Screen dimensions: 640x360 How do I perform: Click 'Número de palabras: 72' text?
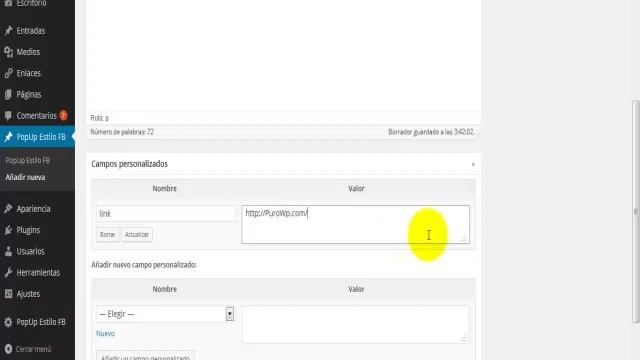(x=122, y=132)
